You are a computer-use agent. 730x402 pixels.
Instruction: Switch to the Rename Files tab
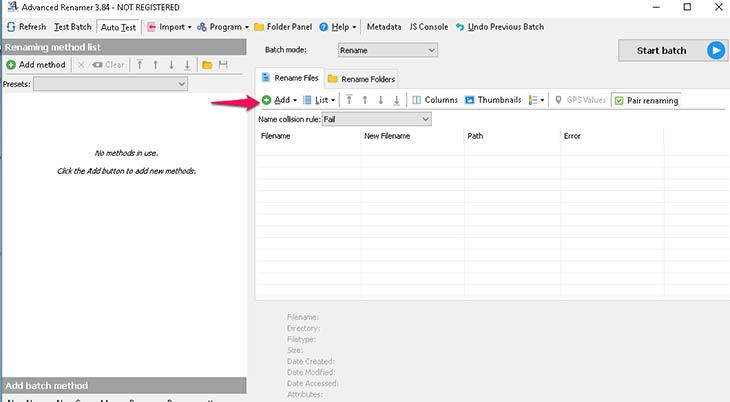coord(290,78)
